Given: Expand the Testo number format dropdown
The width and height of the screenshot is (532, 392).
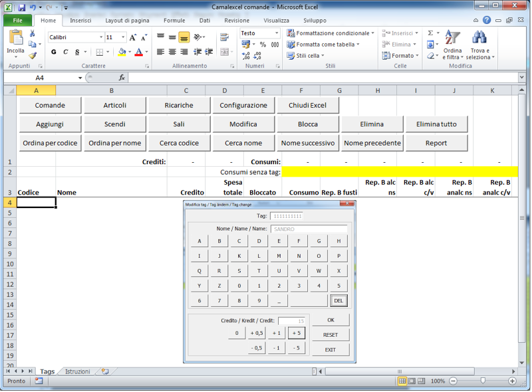Looking at the screenshot, I should click(277, 33).
